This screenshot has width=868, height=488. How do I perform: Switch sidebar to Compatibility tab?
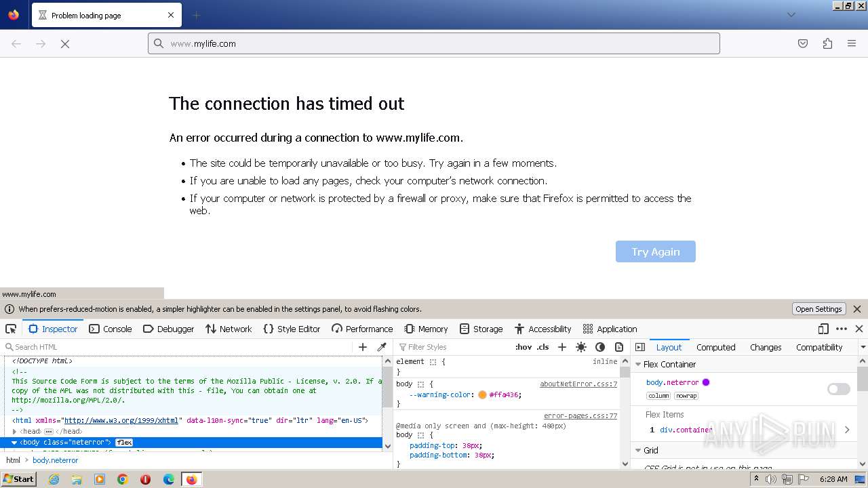[x=819, y=347]
